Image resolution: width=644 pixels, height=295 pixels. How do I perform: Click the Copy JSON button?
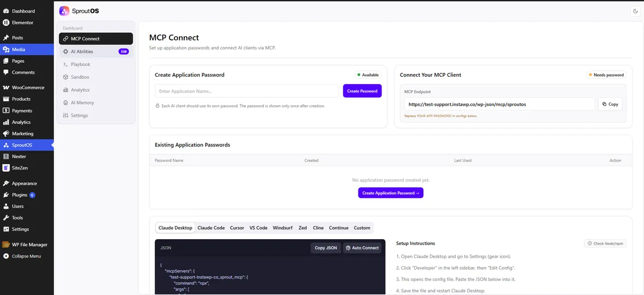click(326, 248)
